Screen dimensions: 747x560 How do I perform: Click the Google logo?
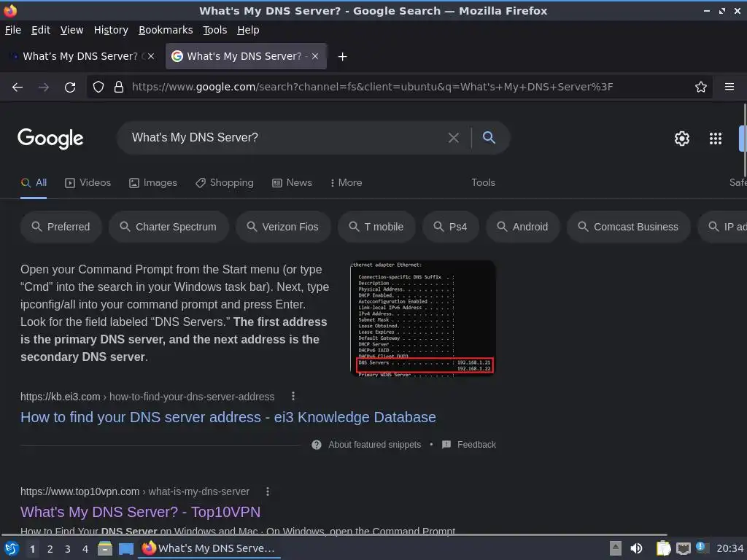(50, 139)
